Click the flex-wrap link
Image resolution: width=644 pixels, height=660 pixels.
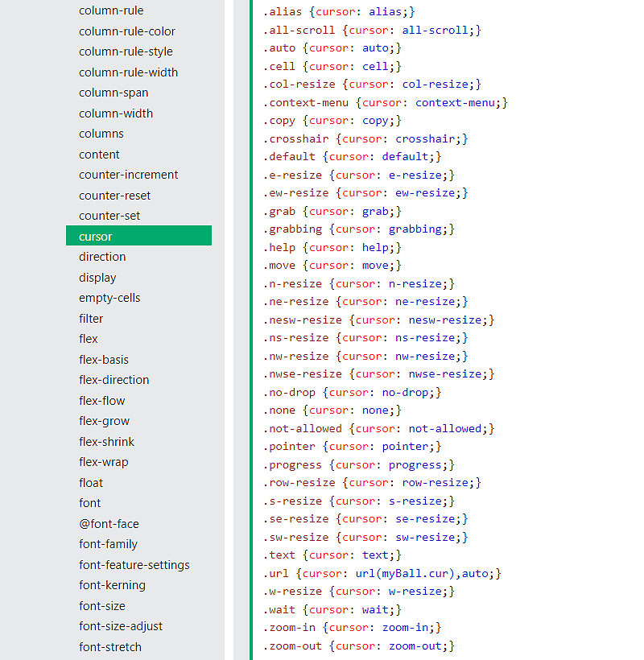[x=104, y=462]
